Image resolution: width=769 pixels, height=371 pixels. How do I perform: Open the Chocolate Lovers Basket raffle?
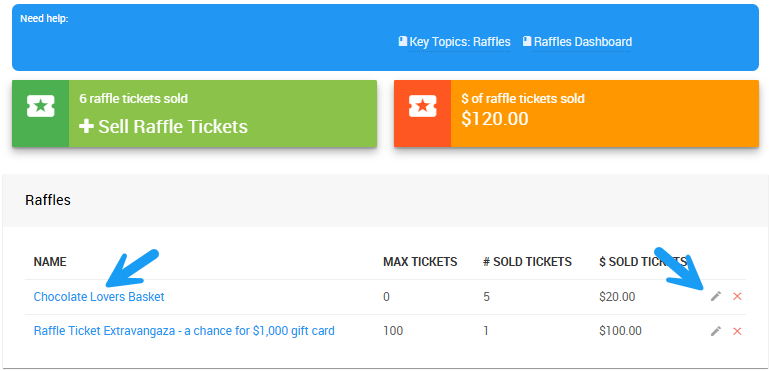99,297
